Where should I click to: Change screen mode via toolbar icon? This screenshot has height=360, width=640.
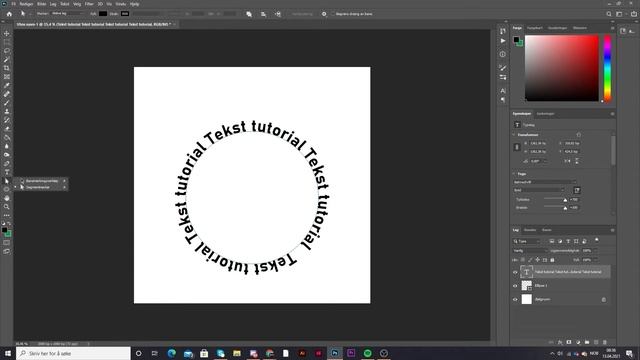tap(7, 251)
